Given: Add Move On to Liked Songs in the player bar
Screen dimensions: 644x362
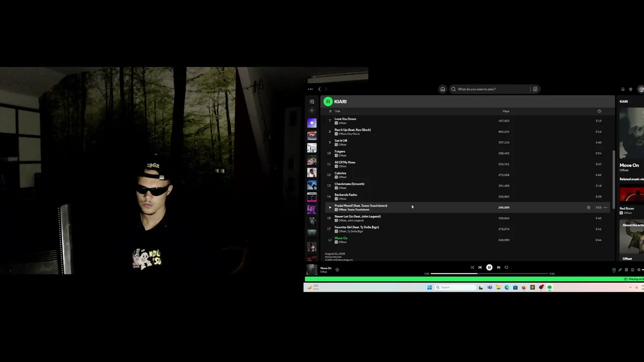Looking at the screenshot, I should [337, 269].
